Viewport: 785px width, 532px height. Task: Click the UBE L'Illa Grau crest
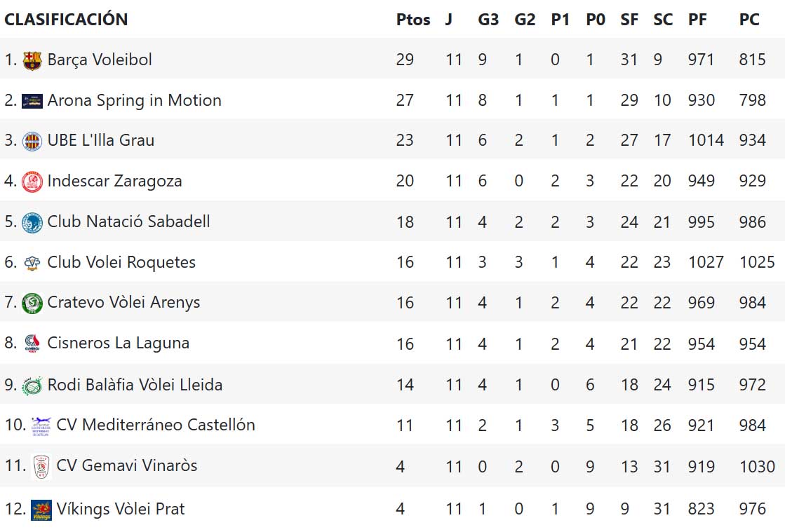tap(32, 141)
